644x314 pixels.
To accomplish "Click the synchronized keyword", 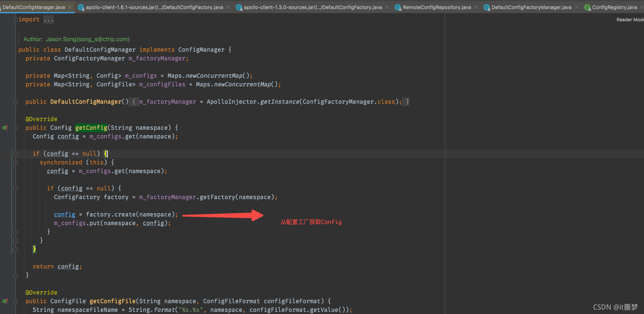I will [61, 162].
